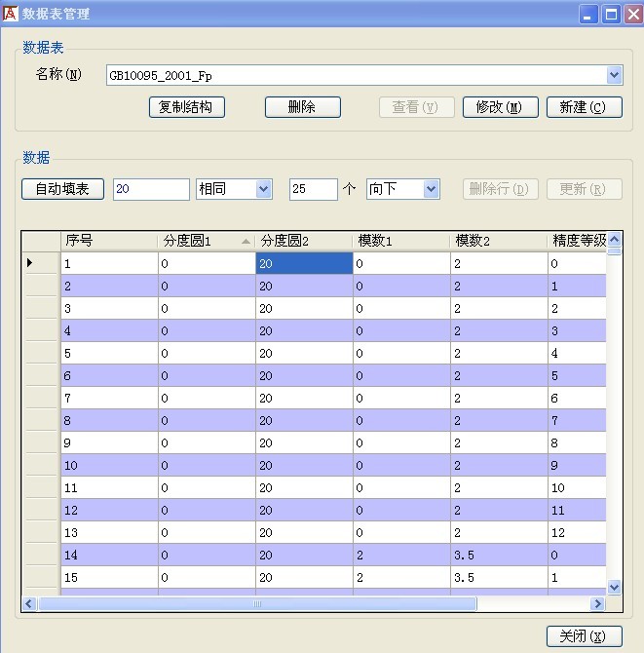The height and width of the screenshot is (653, 644).
Task: Click the 关闭(X) button
Action: (x=584, y=636)
